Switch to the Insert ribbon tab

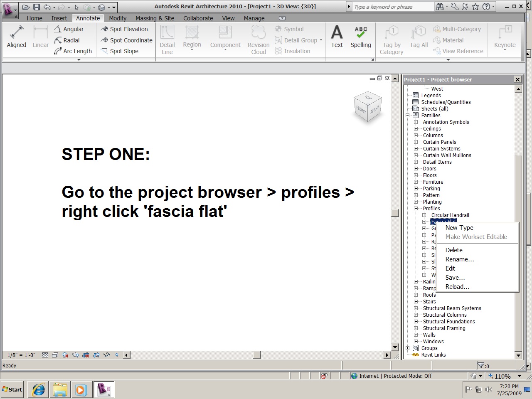(x=59, y=18)
